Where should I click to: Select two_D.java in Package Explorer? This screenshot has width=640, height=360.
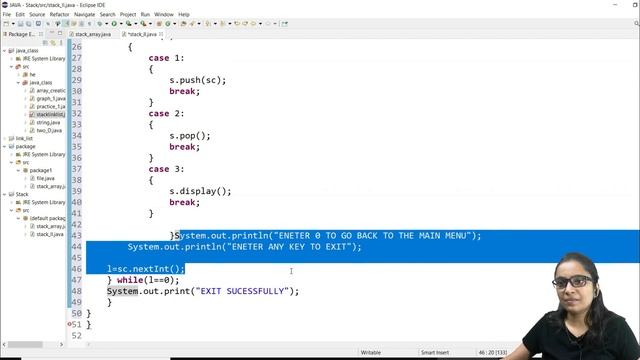(x=49, y=131)
